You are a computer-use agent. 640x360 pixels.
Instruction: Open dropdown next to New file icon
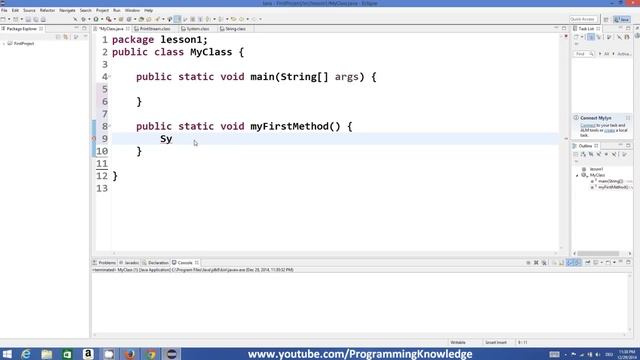9,19
